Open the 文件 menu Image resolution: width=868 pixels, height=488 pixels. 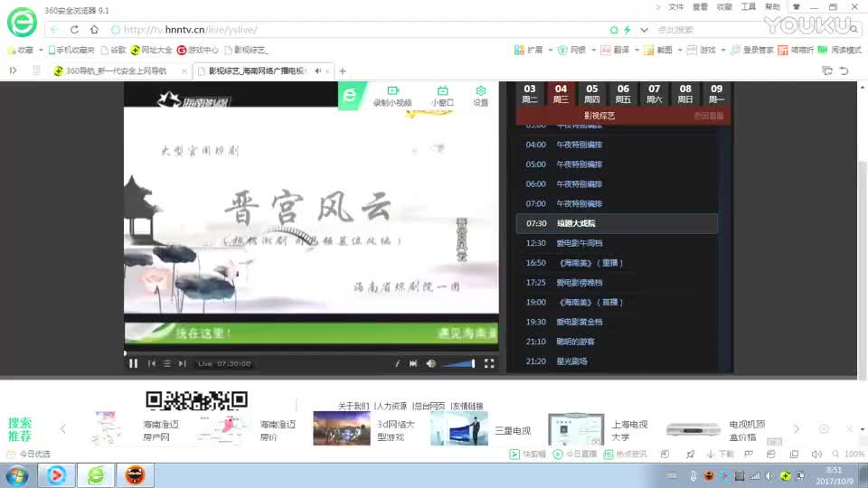(x=676, y=7)
